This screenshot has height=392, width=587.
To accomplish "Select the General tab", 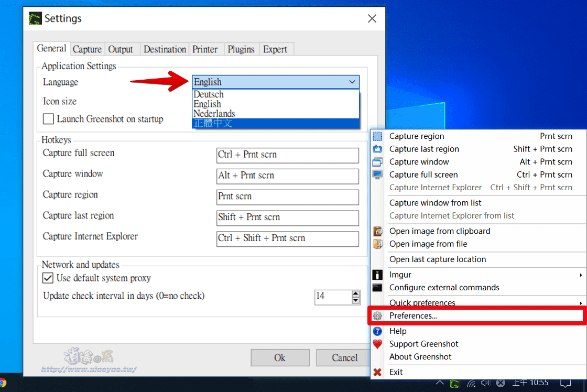I will [52, 48].
